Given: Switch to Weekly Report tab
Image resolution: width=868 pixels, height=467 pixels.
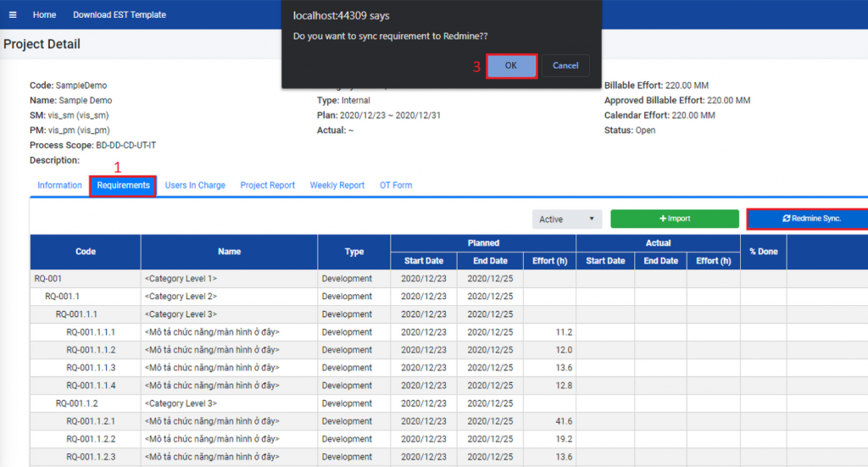Looking at the screenshot, I should pos(337,186).
